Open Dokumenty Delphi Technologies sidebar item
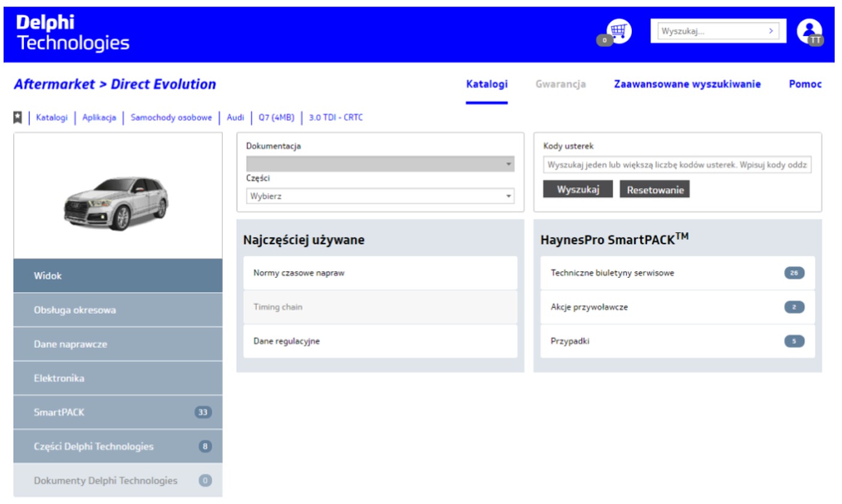The image size is (842, 504). tap(118, 481)
